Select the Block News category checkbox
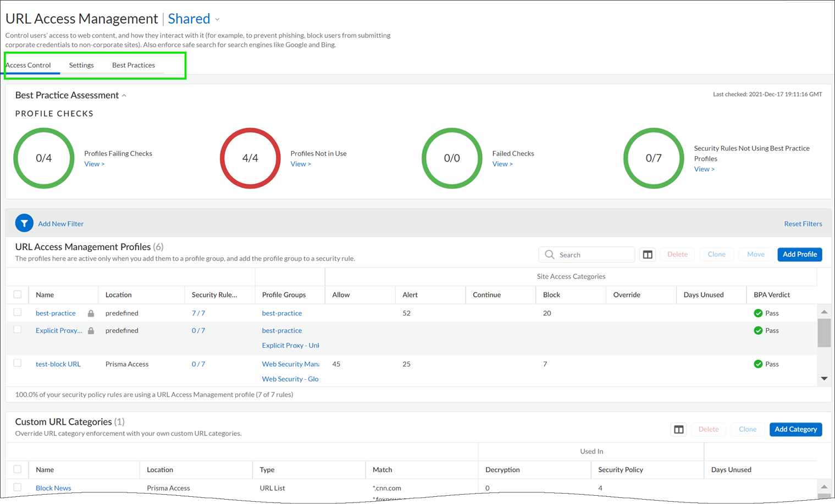The height and width of the screenshot is (504, 835). point(18,488)
